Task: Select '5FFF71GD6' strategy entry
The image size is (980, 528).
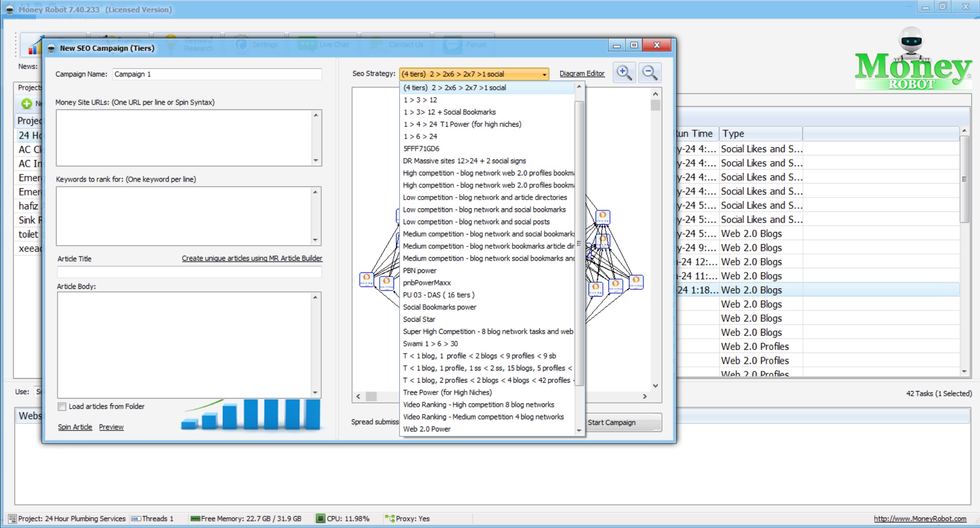Action: click(487, 149)
